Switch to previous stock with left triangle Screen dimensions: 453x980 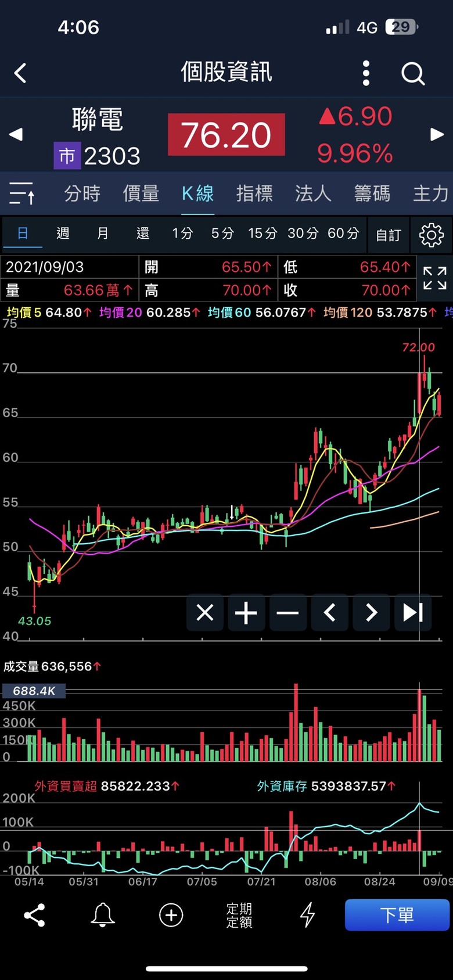pyautogui.click(x=16, y=135)
